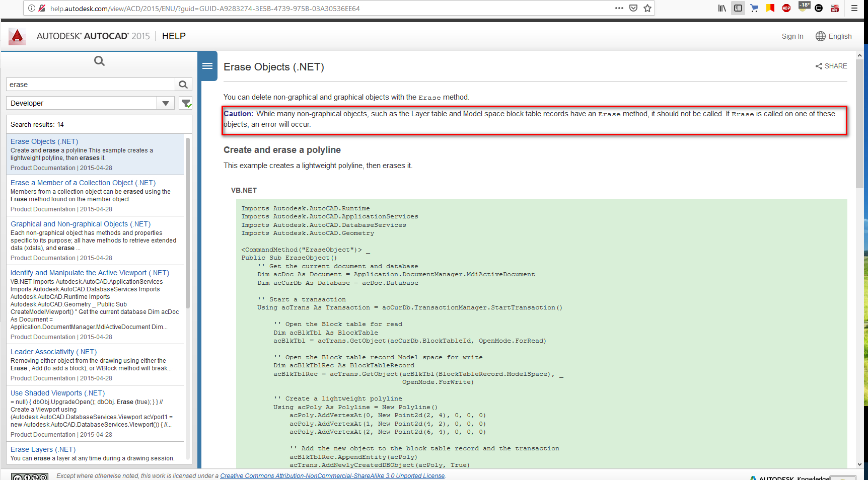Open Creative Commons Attribution license link

[x=332, y=476]
